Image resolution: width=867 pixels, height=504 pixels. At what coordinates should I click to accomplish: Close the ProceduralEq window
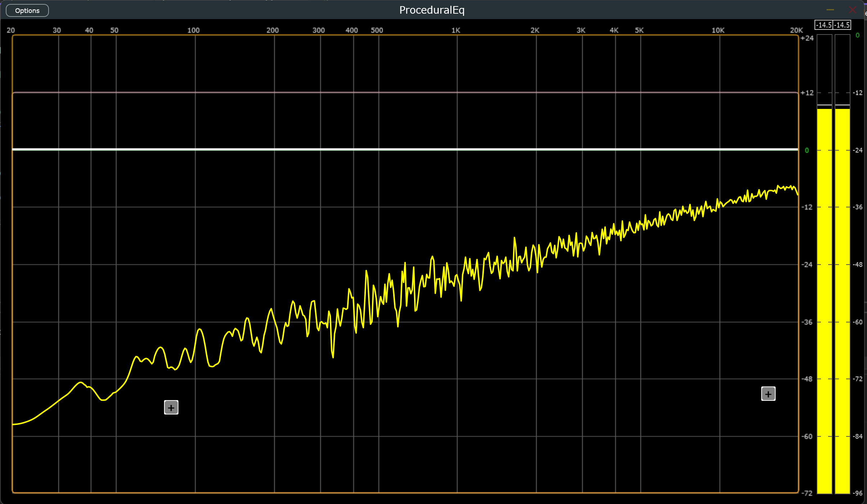[x=852, y=10]
